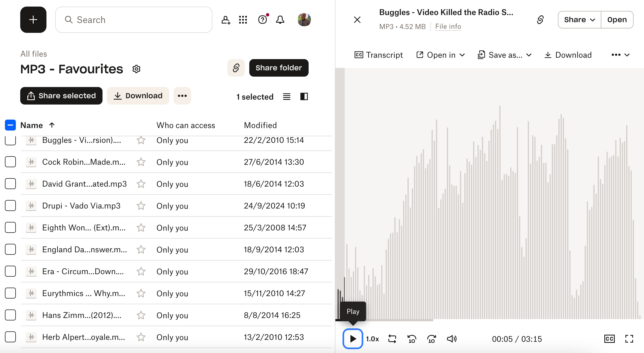
Task: Expand the Save as... dropdown
Action: point(505,55)
